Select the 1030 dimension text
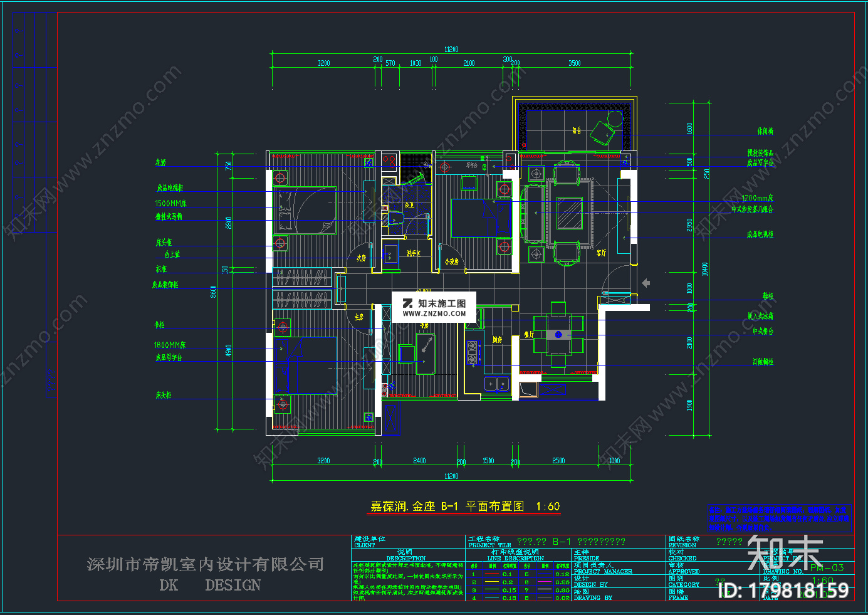Viewport: 868px width, 615px height. 416,63
